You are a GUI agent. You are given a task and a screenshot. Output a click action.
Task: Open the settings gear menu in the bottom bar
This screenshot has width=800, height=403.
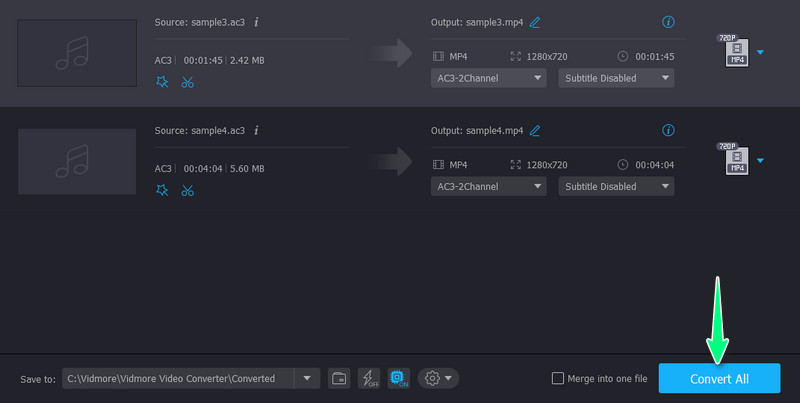(439, 378)
